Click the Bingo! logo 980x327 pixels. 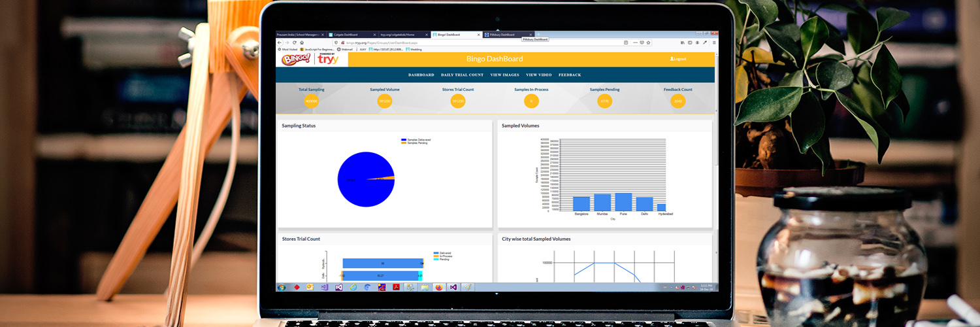click(x=297, y=60)
